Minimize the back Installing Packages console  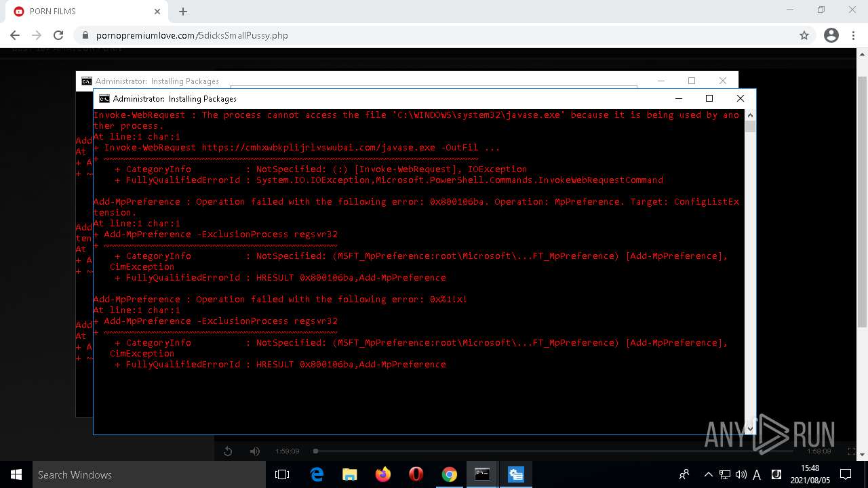coord(661,81)
